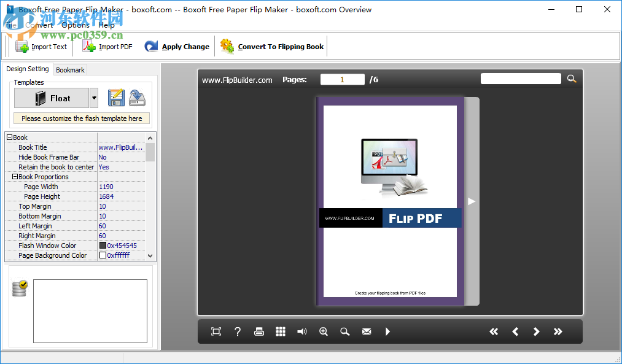Mute the flip book sound

pos(301,331)
